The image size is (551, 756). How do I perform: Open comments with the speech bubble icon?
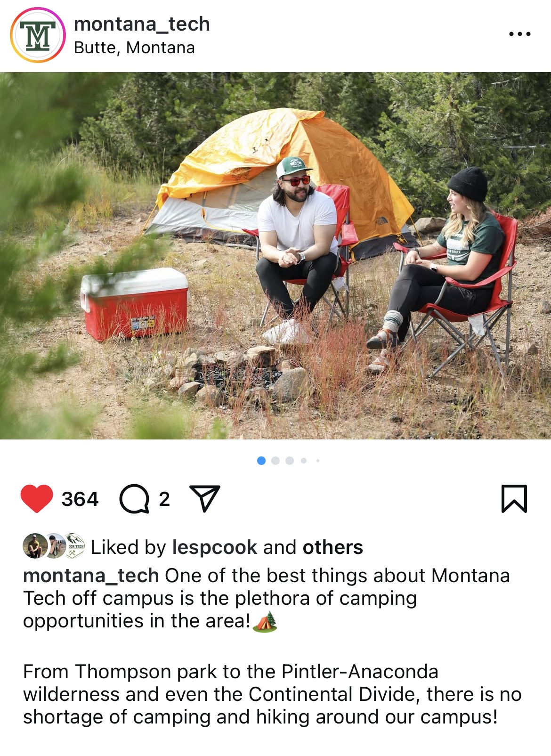(x=134, y=498)
